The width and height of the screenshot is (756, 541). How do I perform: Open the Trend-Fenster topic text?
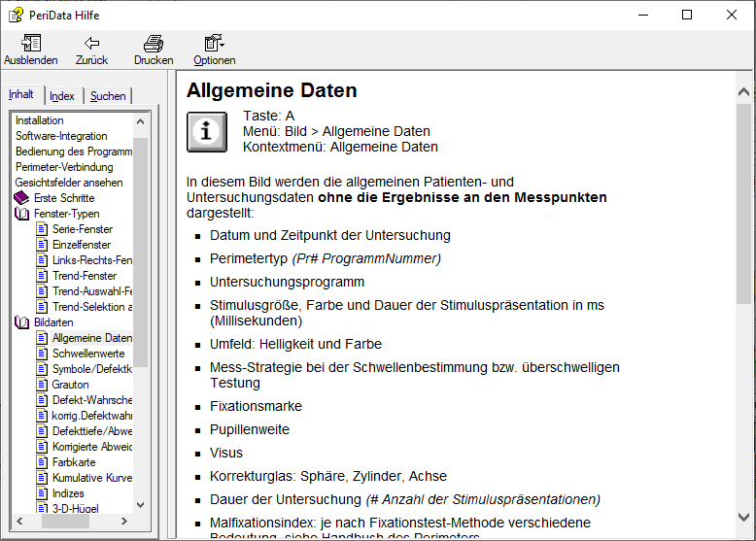[x=85, y=276]
